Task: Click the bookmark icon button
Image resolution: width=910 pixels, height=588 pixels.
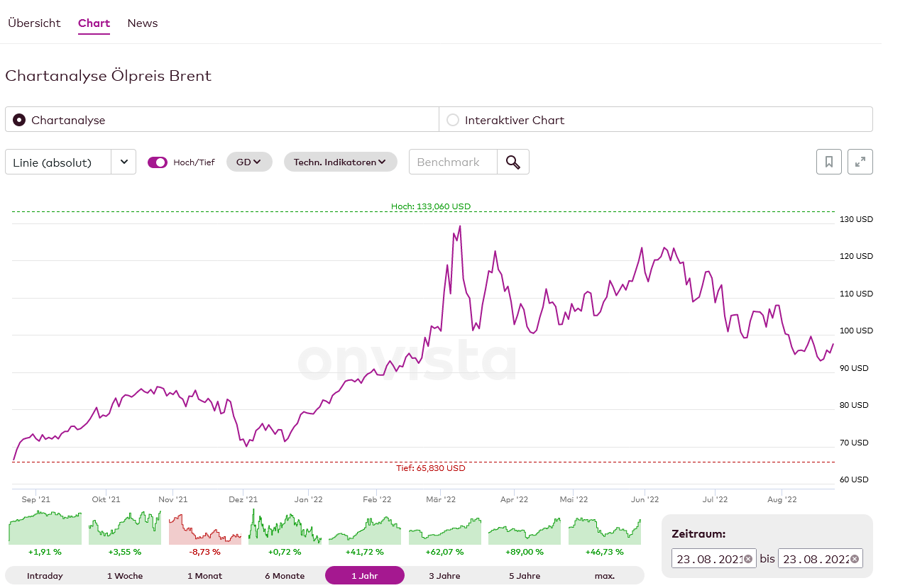Action: click(x=828, y=162)
